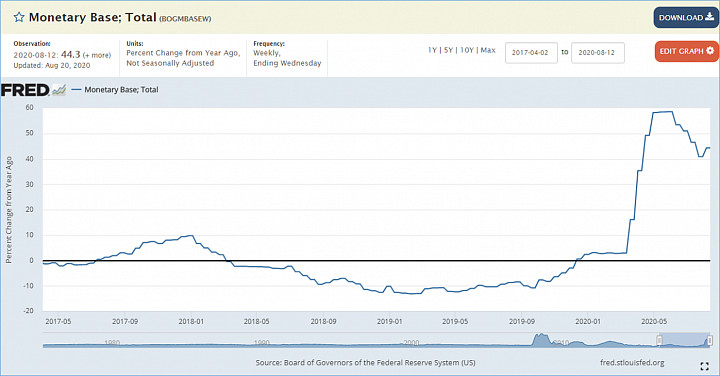720x376 pixels.
Task: Click the FRED logo
Action: pos(25,90)
